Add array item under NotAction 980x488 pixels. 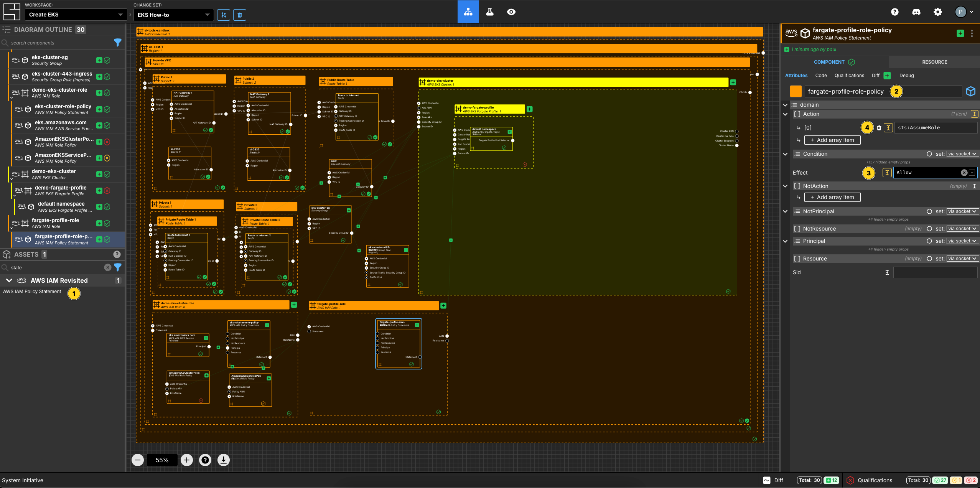832,197
